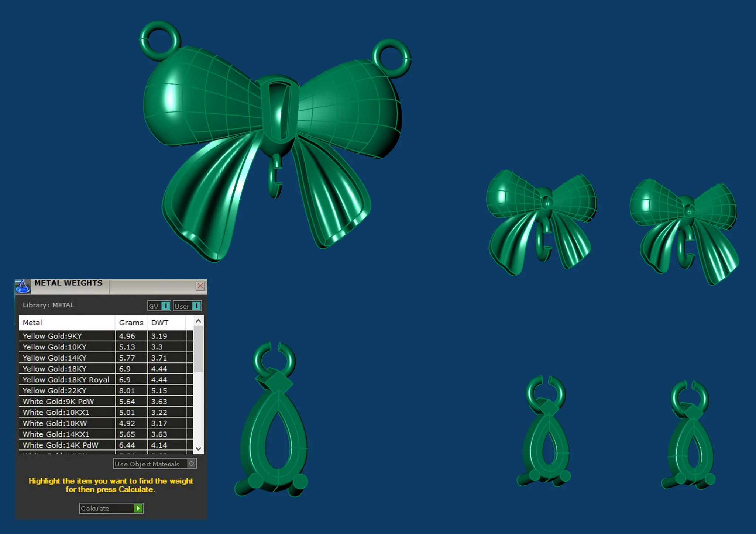Click the 8.01 grams value

pos(127,390)
